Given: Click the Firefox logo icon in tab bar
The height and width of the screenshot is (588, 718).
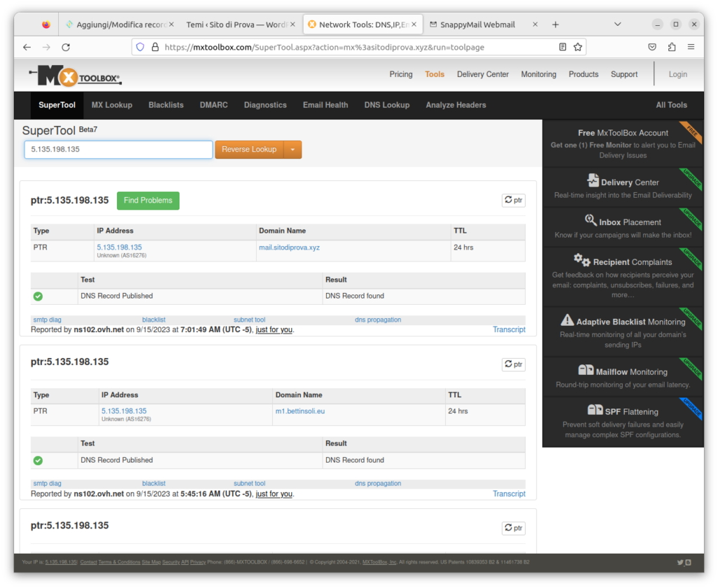Looking at the screenshot, I should coord(46,25).
